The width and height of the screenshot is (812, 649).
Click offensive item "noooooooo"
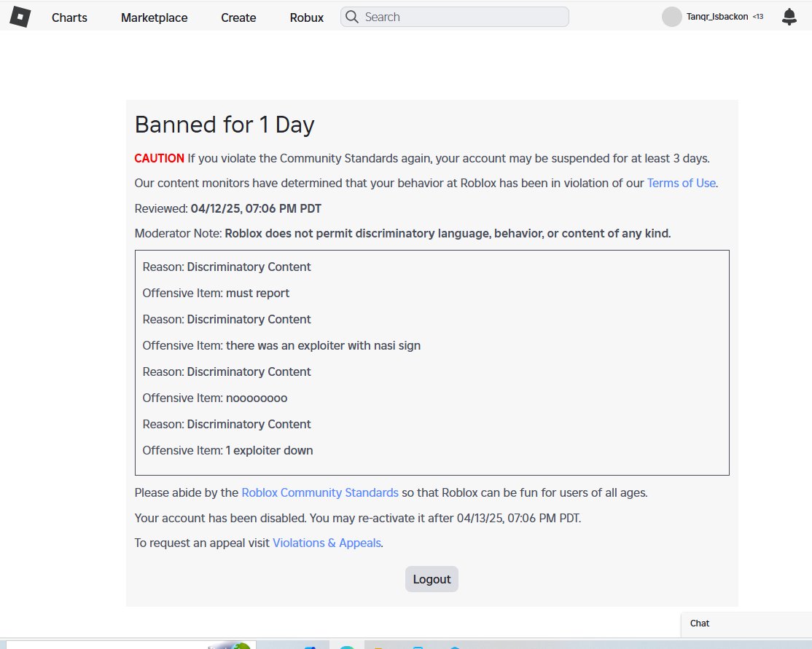coord(257,398)
